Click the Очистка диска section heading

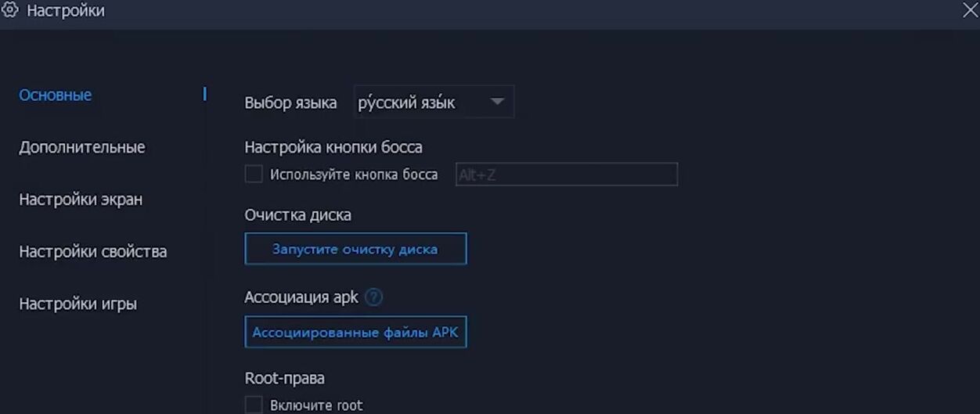tap(297, 214)
